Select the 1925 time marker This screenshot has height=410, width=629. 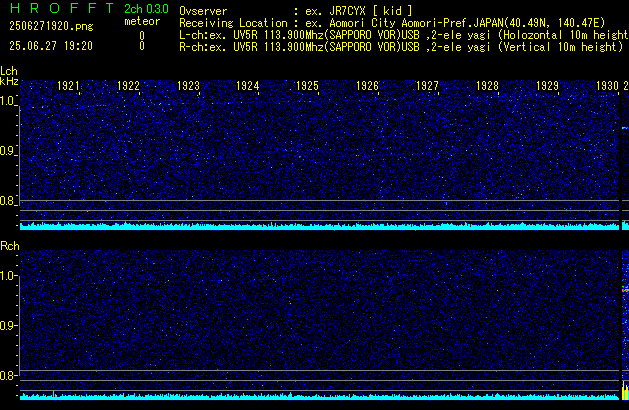click(x=307, y=86)
